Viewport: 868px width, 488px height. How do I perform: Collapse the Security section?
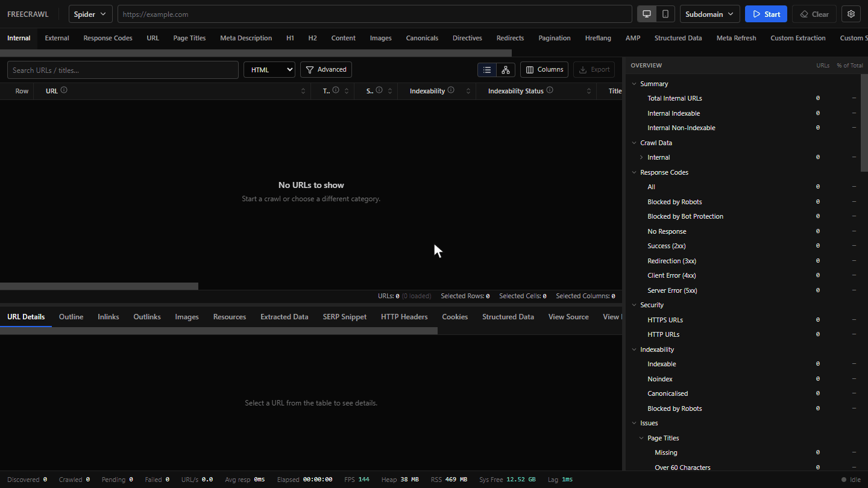pyautogui.click(x=634, y=305)
